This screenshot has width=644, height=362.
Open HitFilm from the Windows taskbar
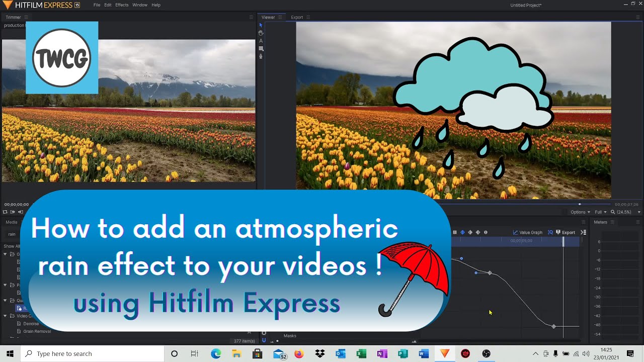tap(445, 353)
